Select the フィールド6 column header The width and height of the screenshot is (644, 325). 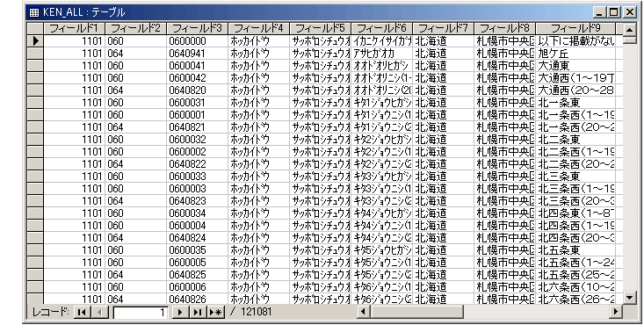click(x=382, y=28)
